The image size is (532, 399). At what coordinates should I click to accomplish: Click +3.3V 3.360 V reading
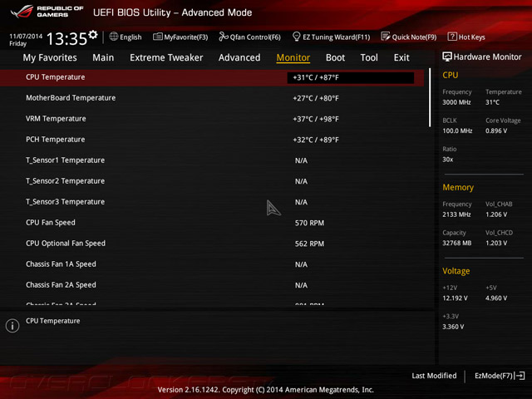click(x=453, y=327)
